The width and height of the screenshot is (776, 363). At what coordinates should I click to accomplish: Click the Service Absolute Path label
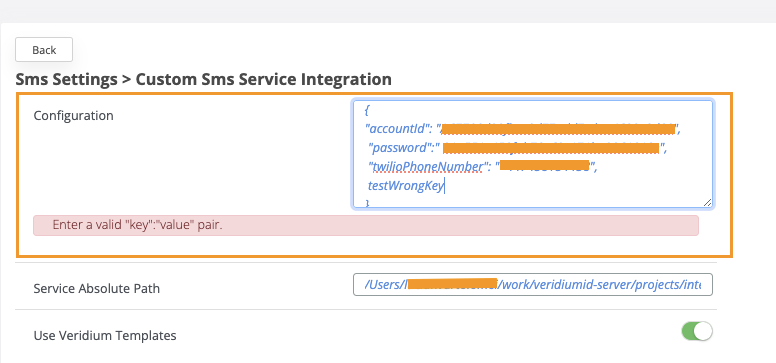click(x=97, y=288)
